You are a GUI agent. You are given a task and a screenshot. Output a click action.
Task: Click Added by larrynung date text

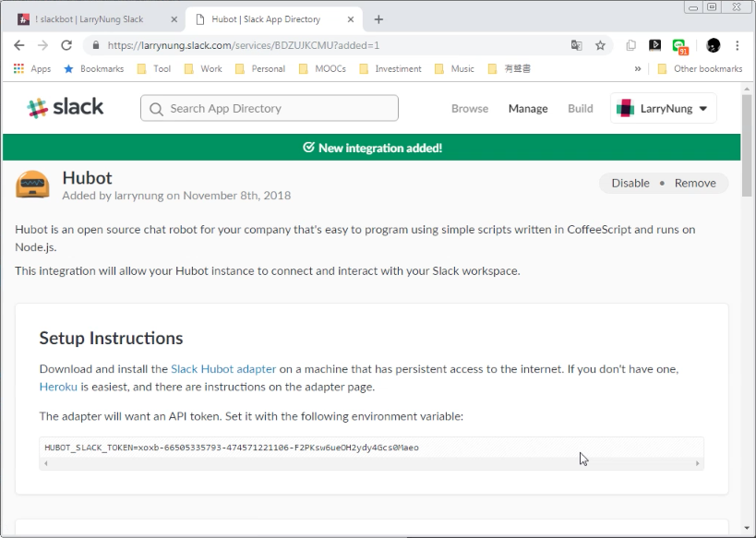(176, 196)
